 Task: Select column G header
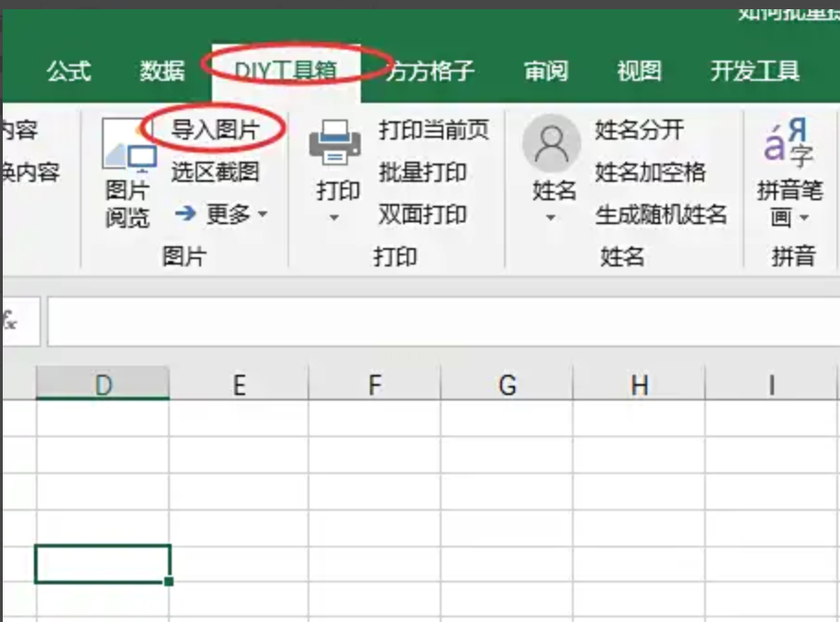pyautogui.click(x=507, y=384)
